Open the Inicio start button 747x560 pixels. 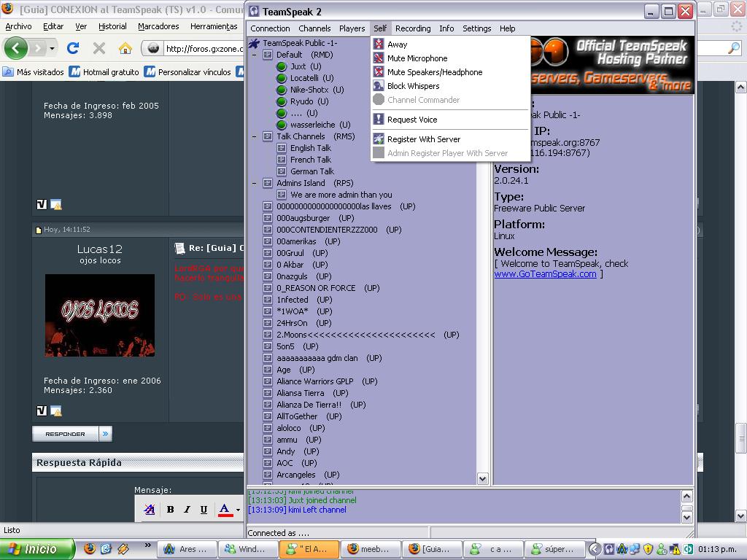click(37, 549)
